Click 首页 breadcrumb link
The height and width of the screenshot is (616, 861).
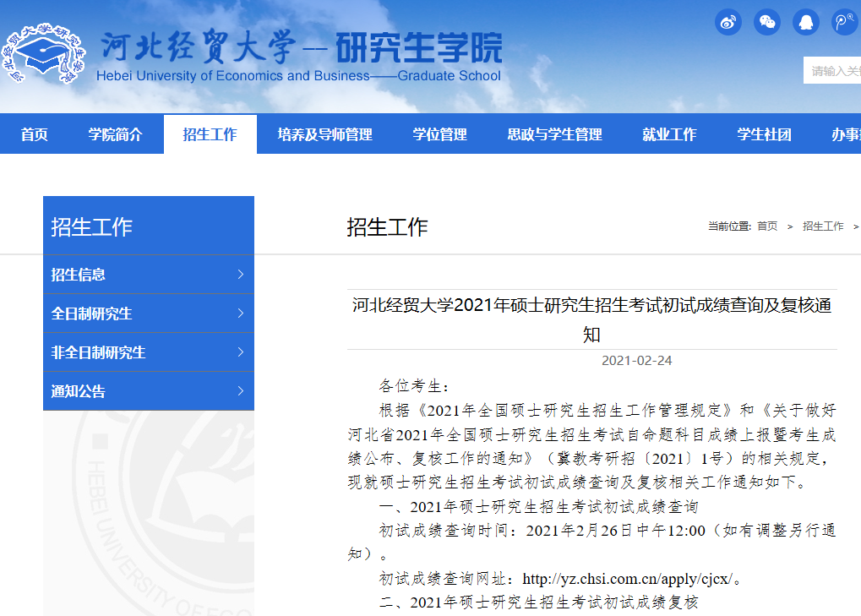point(767,226)
